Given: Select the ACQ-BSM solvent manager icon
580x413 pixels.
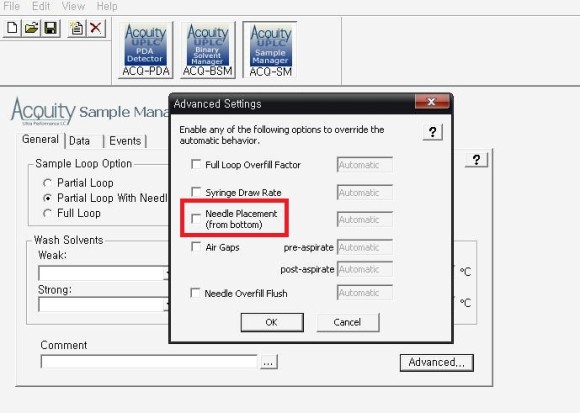Looking at the screenshot, I should [x=208, y=50].
